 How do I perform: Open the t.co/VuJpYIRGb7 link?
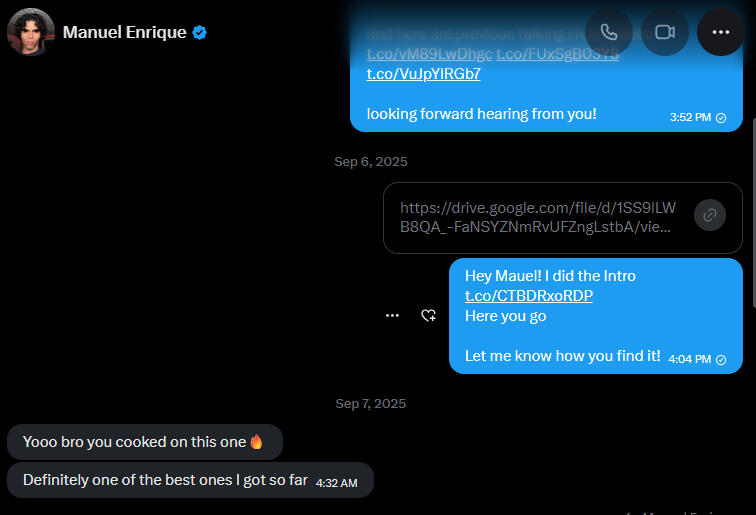(x=423, y=74)
